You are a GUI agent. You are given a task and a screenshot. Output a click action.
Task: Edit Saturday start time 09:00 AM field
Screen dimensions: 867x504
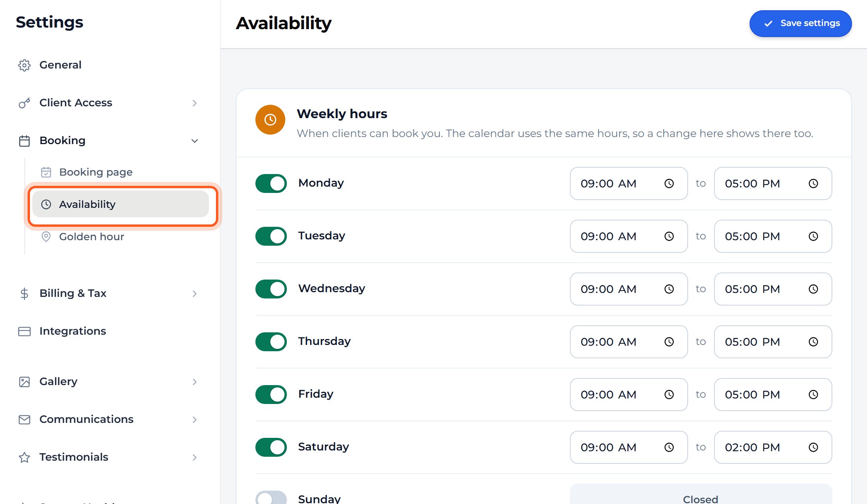[x=629, y=447]
